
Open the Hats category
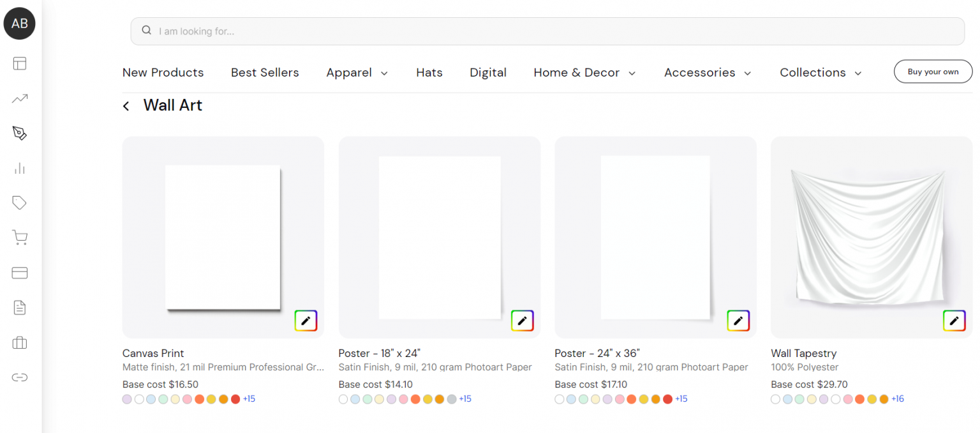click(x=429, y=72)
